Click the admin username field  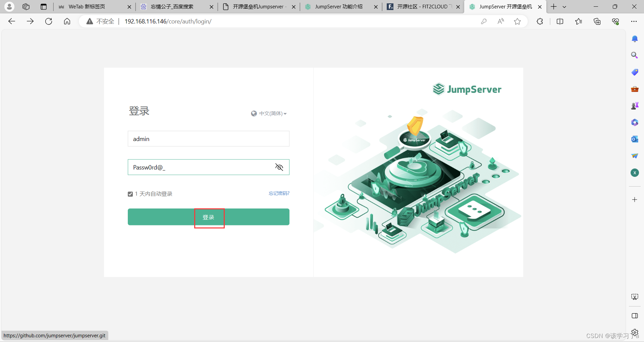tap(209, 139)
